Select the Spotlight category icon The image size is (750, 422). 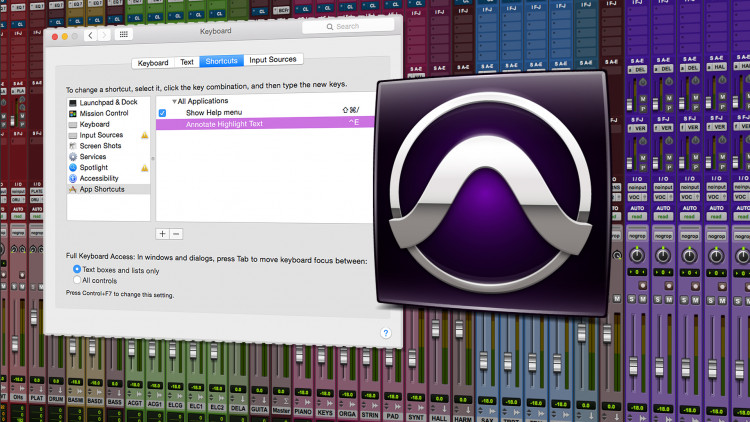pos(73,167)
